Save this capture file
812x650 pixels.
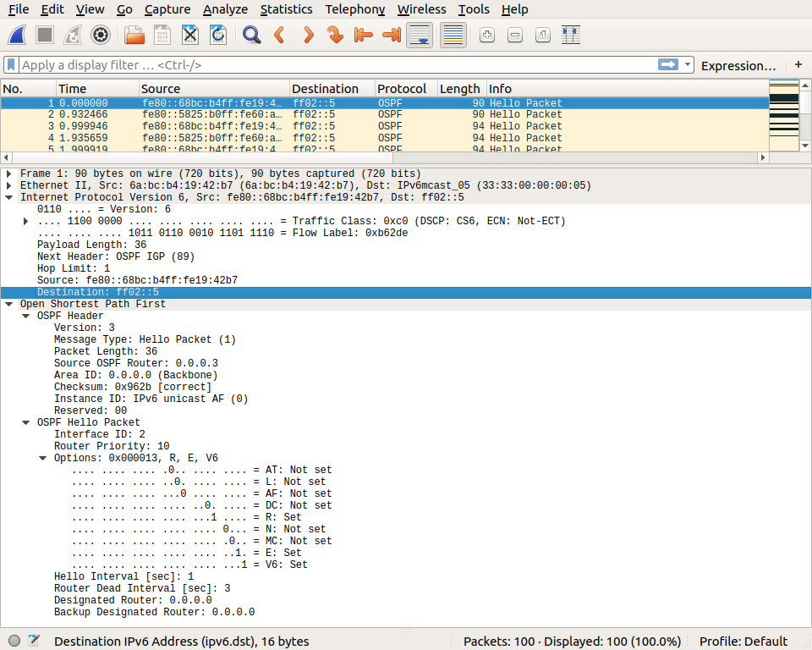coord(162,36)
